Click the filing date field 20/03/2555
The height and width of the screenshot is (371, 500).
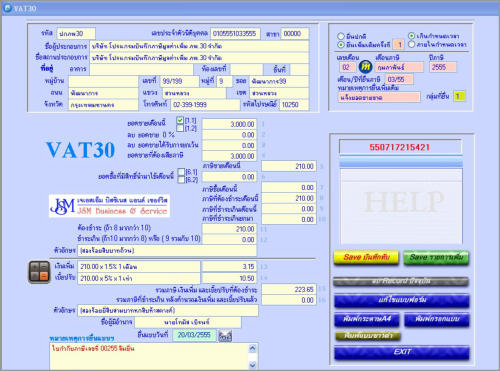coord(194,335)
